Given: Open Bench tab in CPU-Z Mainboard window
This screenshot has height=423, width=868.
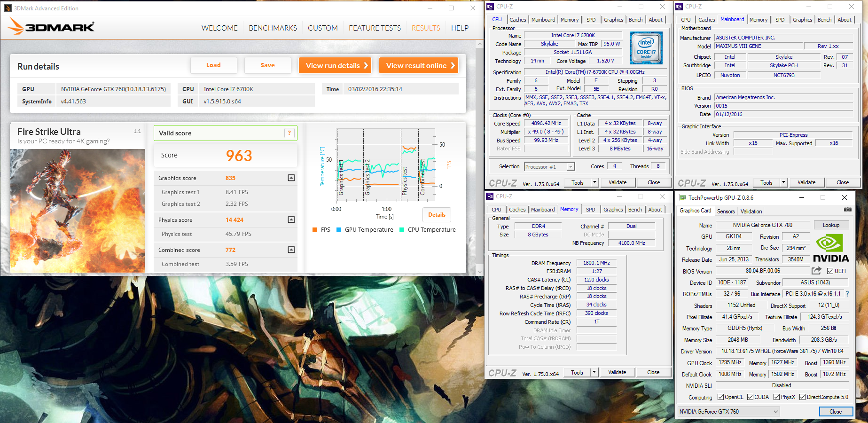Looking at the screenshot, I should click(824, 20).
